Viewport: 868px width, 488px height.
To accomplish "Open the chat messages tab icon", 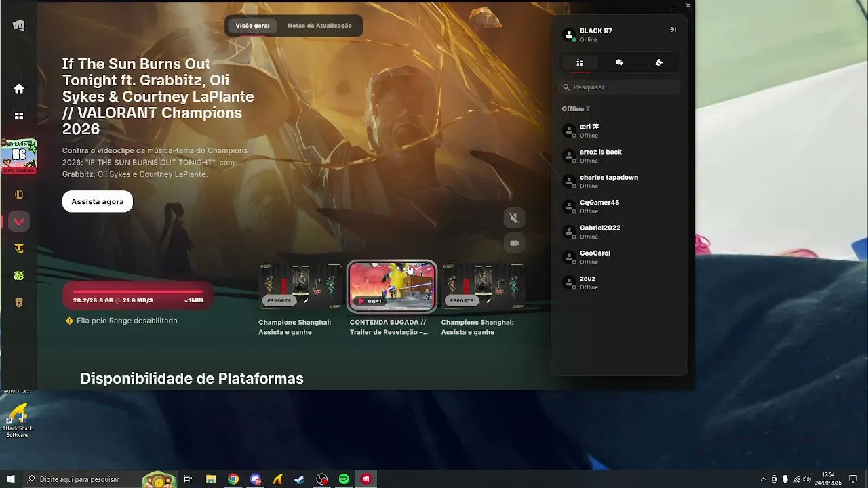I will pos(619,62).
